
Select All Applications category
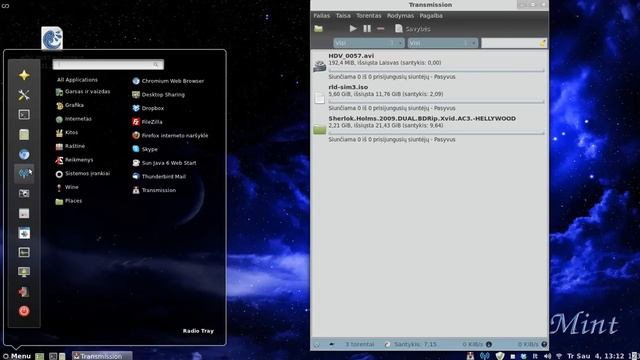[x=77, y=80]
